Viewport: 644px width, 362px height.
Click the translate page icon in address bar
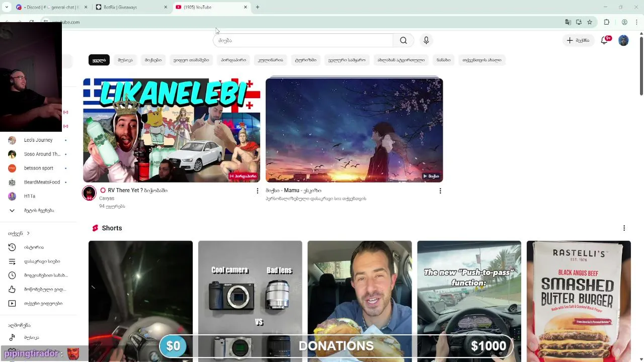point(568,22)
